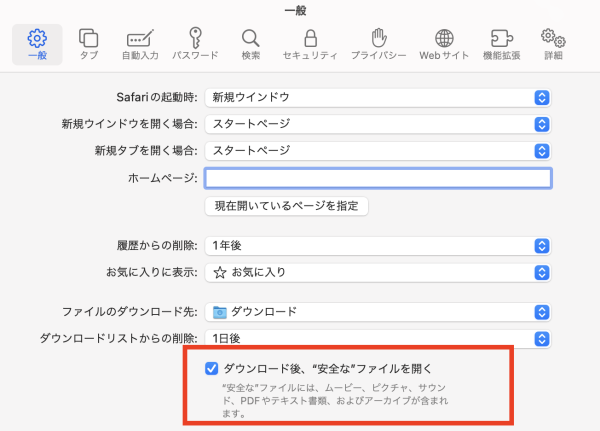Screen dimensions: 600x431
Task: Change the ファイルのダウンロード先 folder dropdown
Action: 377,311
